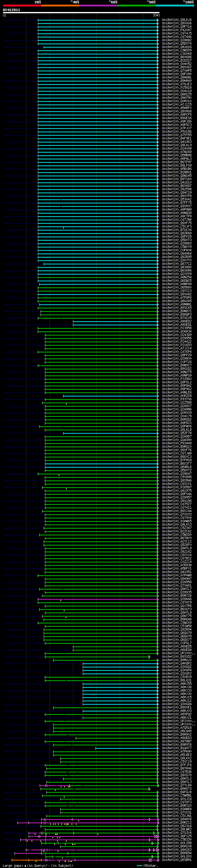Select label UniRef100_B8HQ54

[x=176, y=853]
